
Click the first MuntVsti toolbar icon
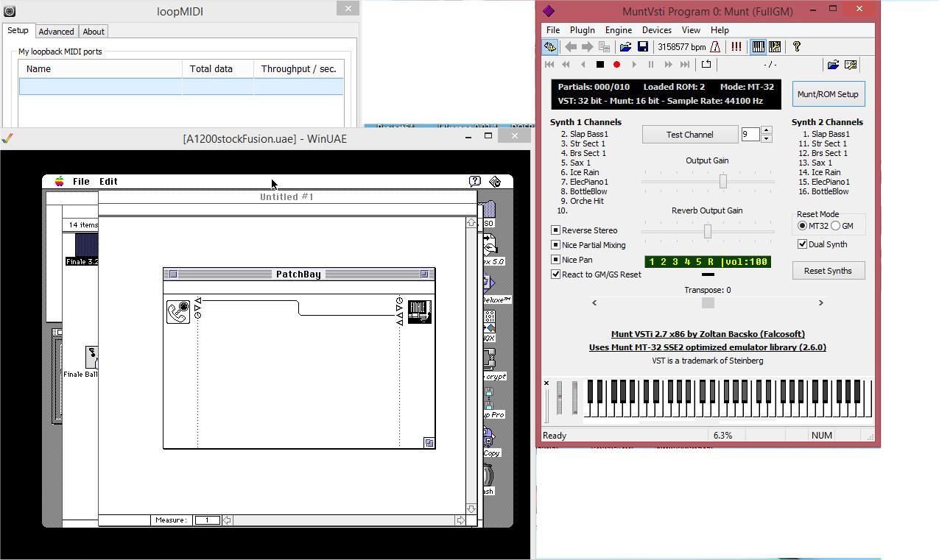tap(549, 46)
